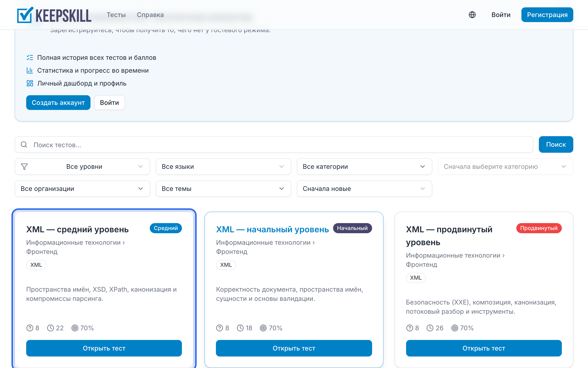Click the filter funnel icon
This screenshot has width=588, height=368.
click(24, 167)
